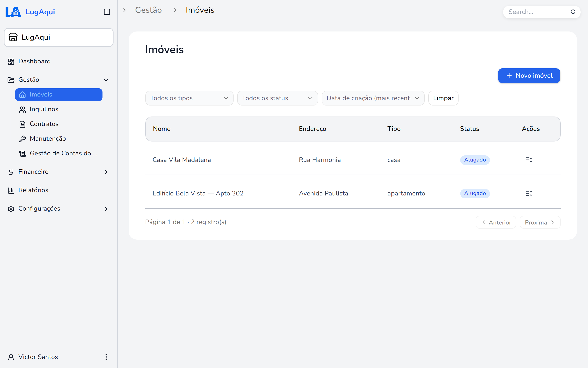The image size is (588, 368).
Task: Toggle the sidebar collapse icon
Action: 107,12
